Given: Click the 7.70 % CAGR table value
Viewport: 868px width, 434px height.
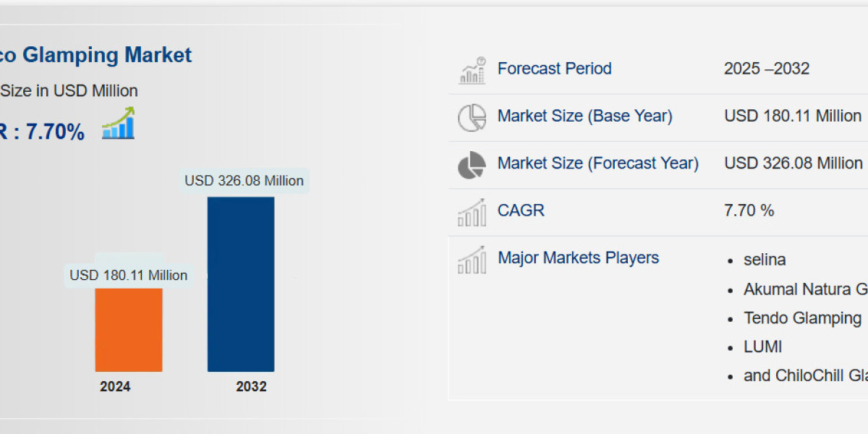Looking at the screenshot, I should pos(749,210).
